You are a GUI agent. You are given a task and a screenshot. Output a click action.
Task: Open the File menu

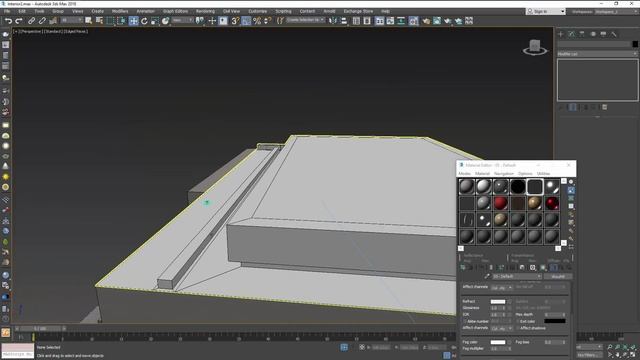7,11
